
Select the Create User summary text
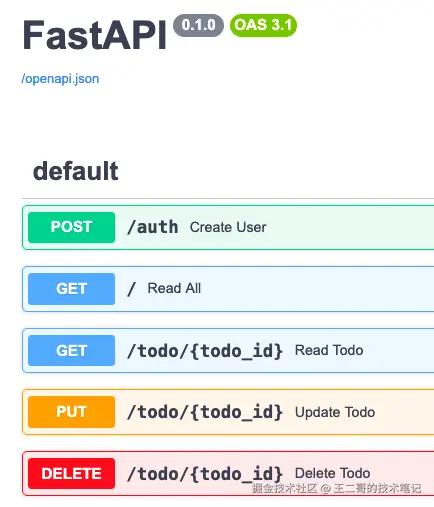228,227
